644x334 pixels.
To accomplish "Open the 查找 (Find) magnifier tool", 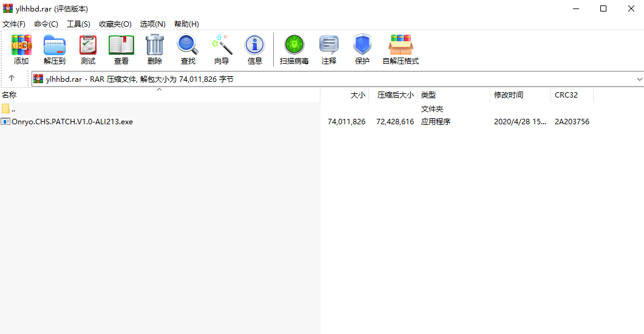I will click(188, 45).
